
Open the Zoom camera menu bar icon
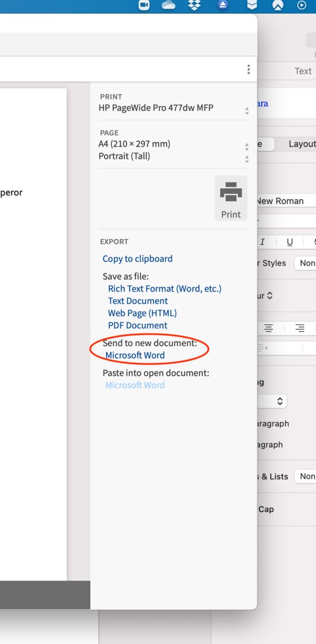[144, 5]
